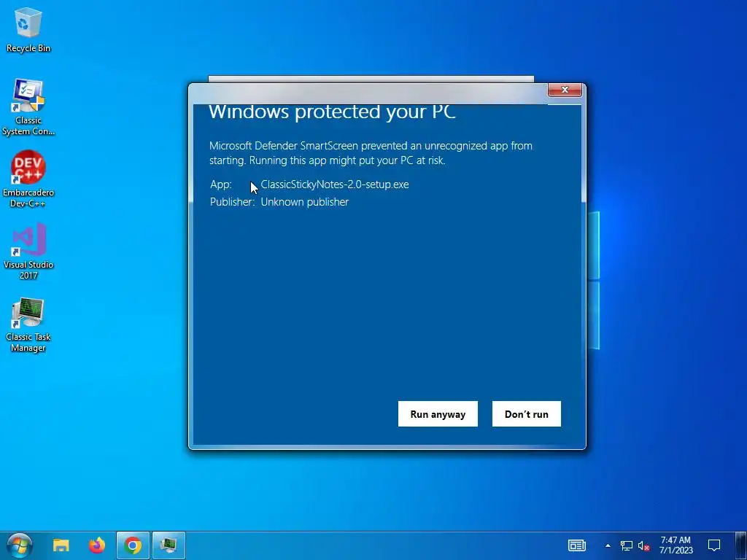The height and width of the screenshot is (560, 747).
Task: Select Classic Task Manager desktop shortcut
Action: (x=28, y=324)
